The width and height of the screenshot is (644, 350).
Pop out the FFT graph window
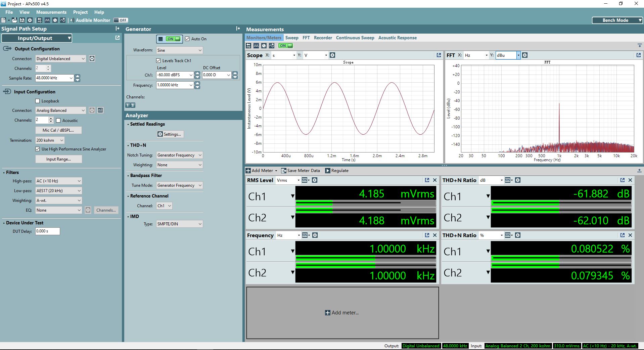point(638,55)
